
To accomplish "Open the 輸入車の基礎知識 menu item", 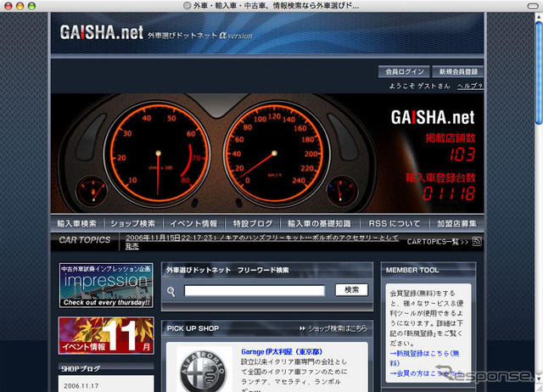I will tap(319, 224).
